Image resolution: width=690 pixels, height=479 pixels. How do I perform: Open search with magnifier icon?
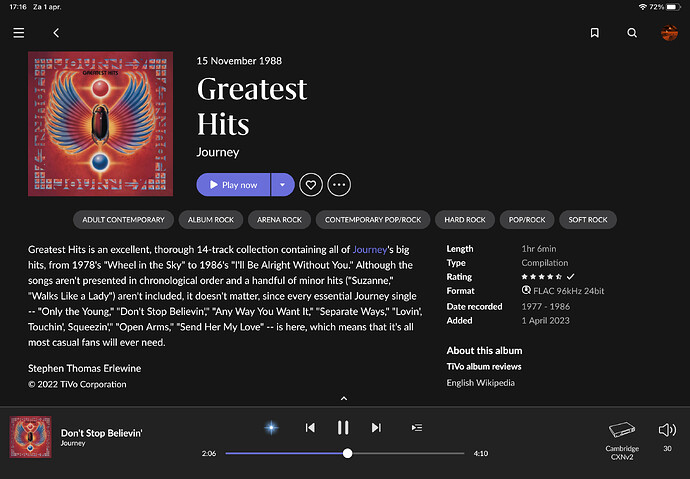tap(632, 33)
